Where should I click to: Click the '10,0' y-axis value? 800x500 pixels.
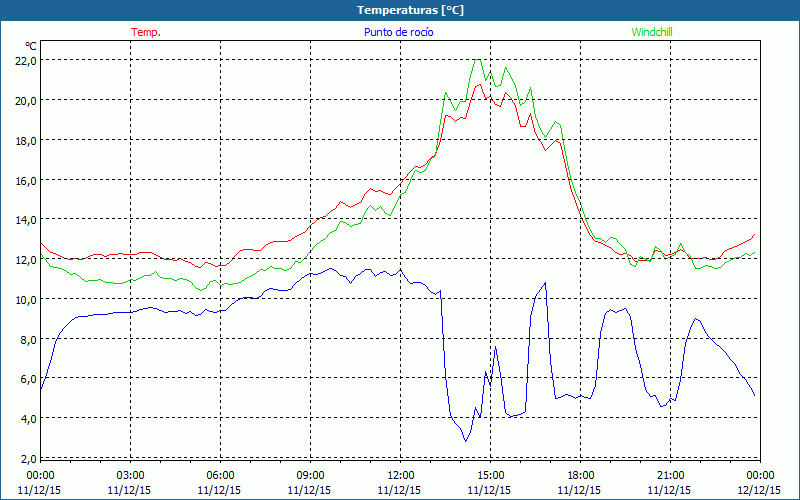[x=26, y=299]
